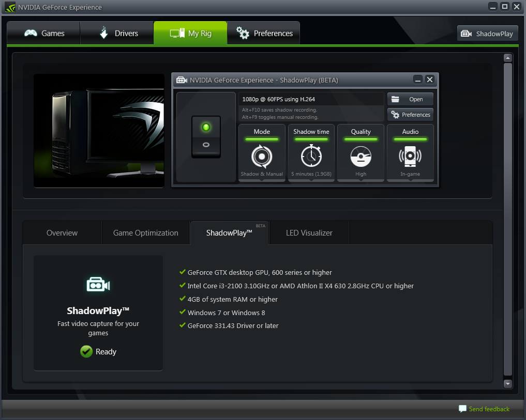
Task: Expand the Shadow time dropdown
Action: tap(311, 153)
